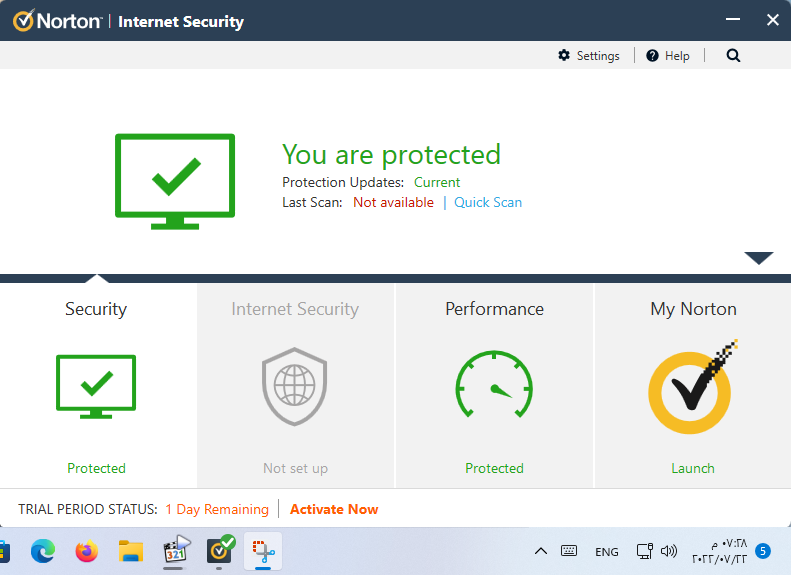
Task: Click the 1 Day Remaining text
Action: 217,509
